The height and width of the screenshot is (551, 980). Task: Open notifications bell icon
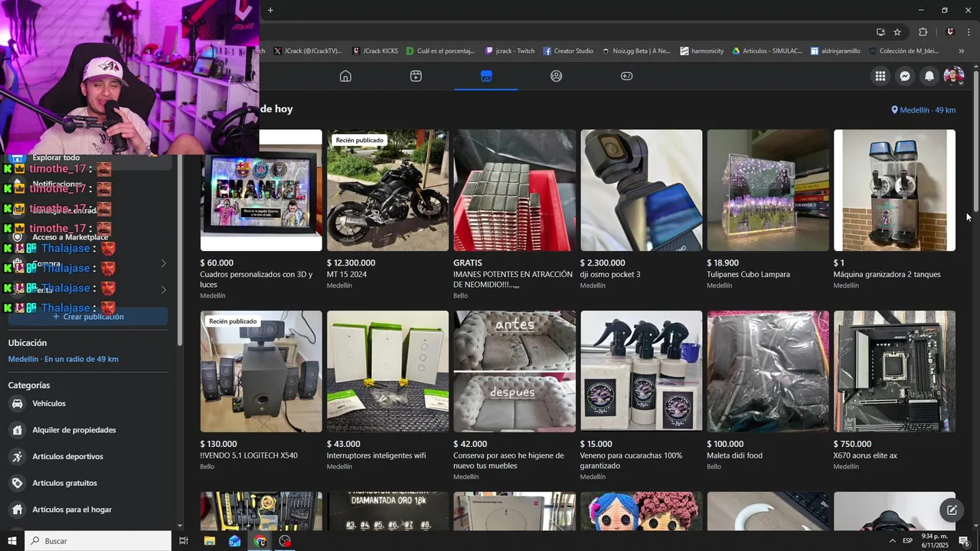(x=929, y=76)
